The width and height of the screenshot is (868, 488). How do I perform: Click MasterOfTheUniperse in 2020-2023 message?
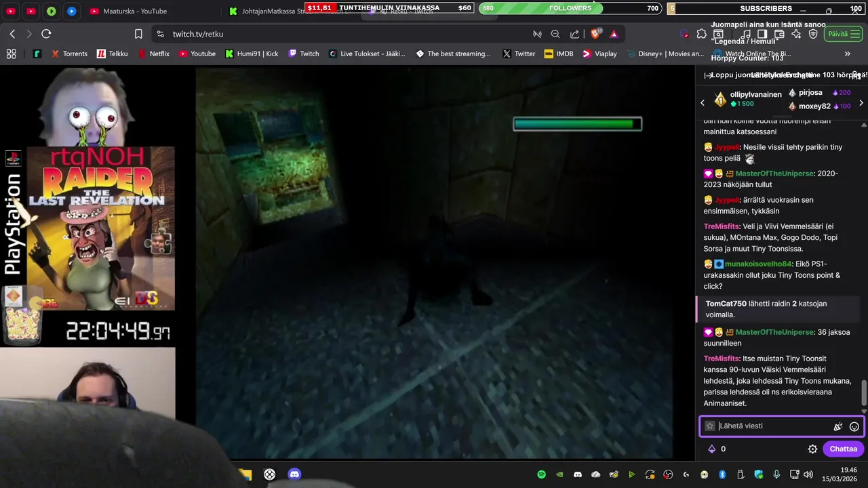774,174
